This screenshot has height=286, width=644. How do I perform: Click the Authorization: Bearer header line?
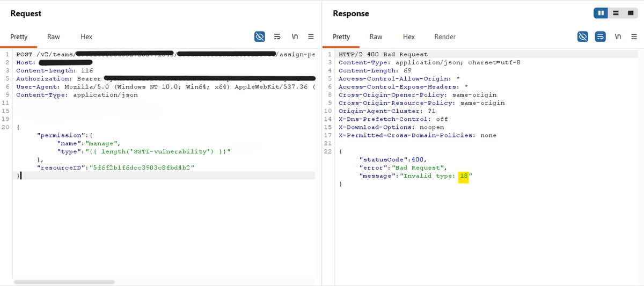pyautogui.click(x=165, y=78)
